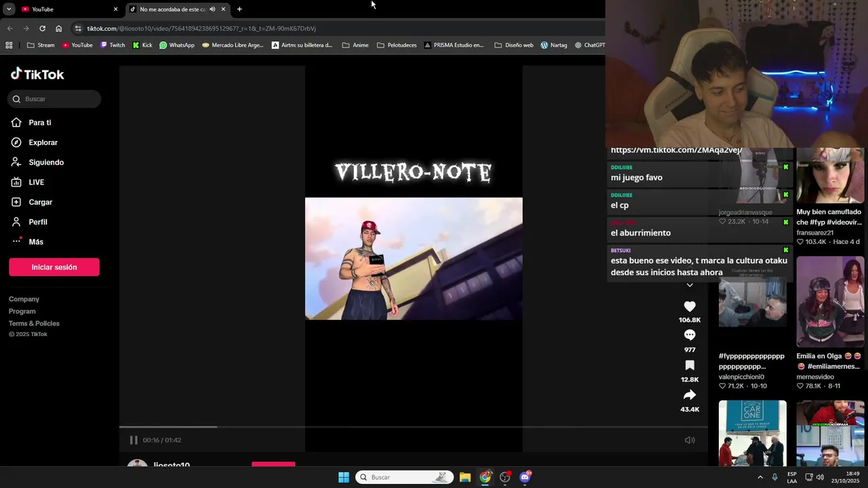Open the ChatGPT bookmark
This screenshot has width=868, height=488.
pyautogui.click(x=589, y=45)
